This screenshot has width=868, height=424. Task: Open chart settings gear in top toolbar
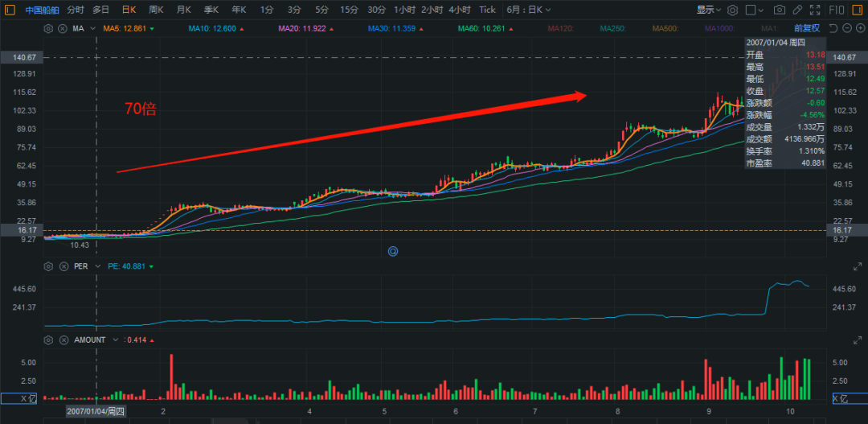[x=731, y=10]
